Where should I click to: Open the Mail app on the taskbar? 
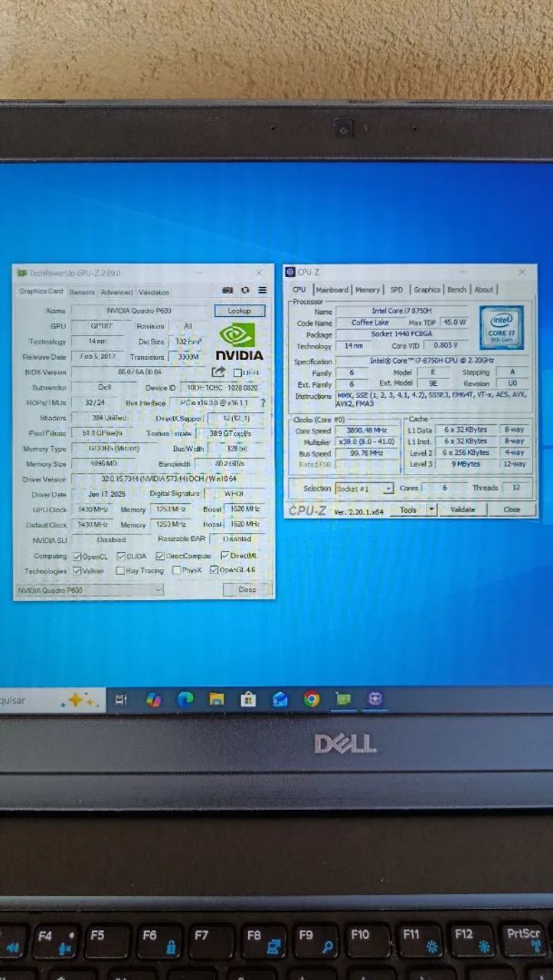[280, 699]
